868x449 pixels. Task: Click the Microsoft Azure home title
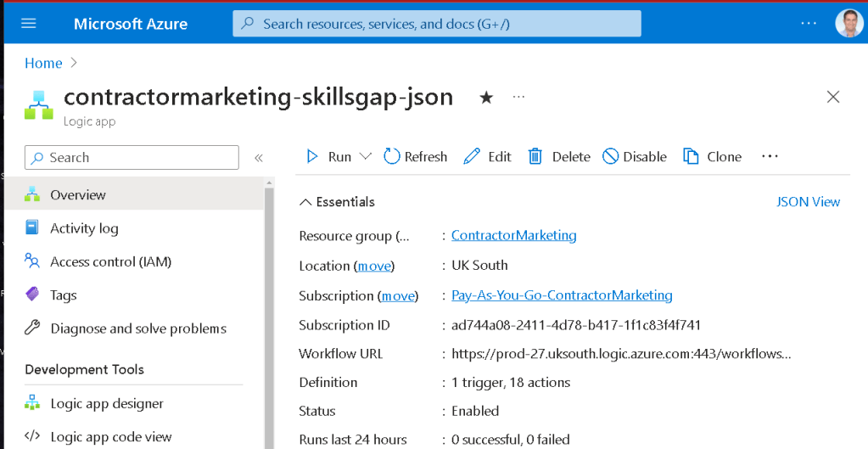tap(131, 24)
